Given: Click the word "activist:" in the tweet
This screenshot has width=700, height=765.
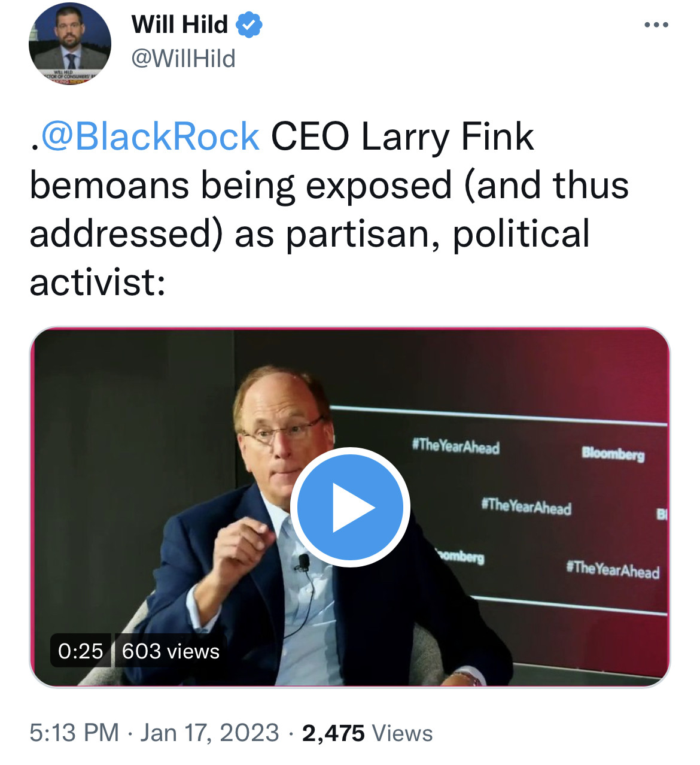Looking at the screenshot, I should point(97,282).
